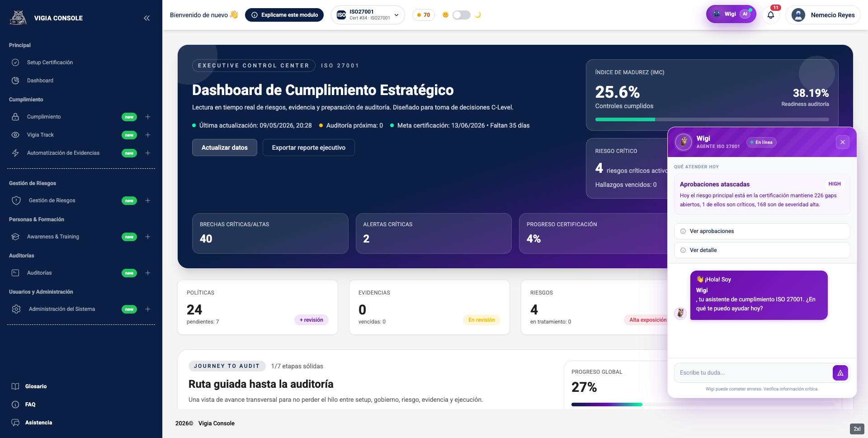This screenshot has height=438, width=868.
Task: Open the notifications bell
Action: pos(771,15)
